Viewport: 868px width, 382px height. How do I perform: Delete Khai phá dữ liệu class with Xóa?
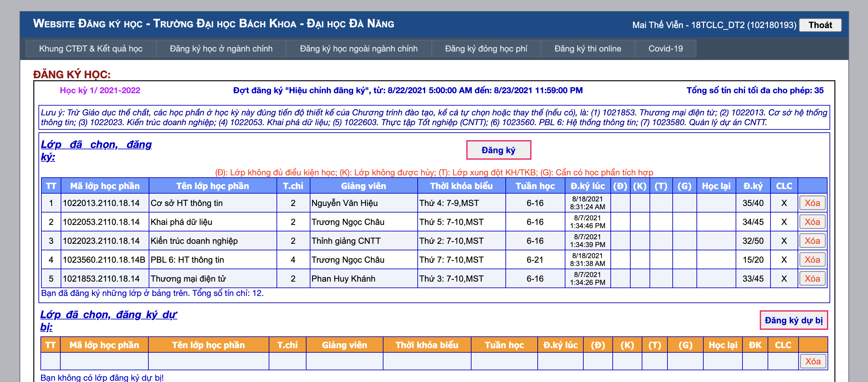(x=812, y=222)
